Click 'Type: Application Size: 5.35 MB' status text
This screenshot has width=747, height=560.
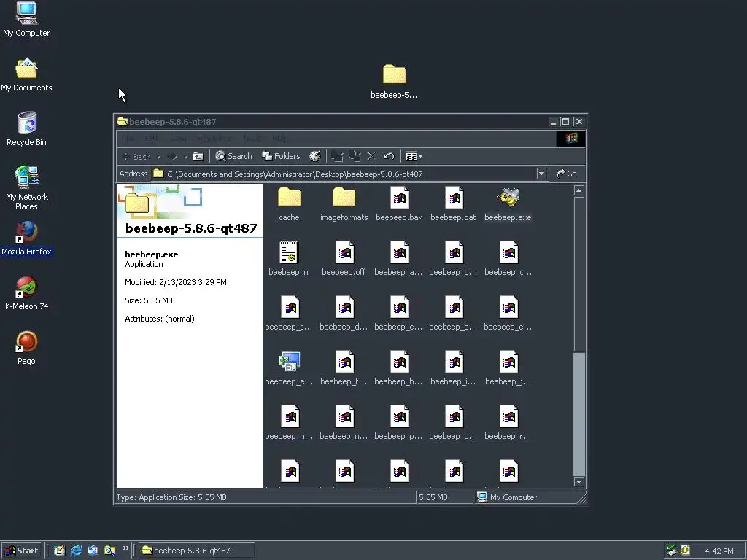coord(171,497)
